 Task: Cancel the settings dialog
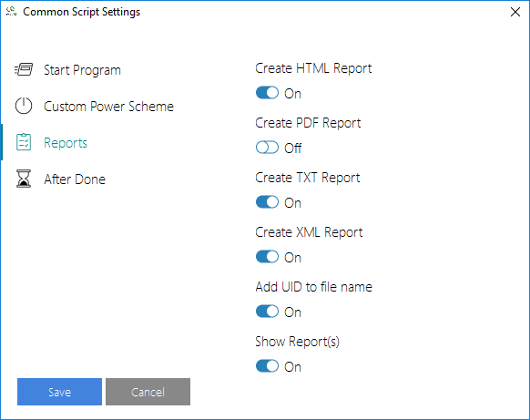[x=148, y=392]
